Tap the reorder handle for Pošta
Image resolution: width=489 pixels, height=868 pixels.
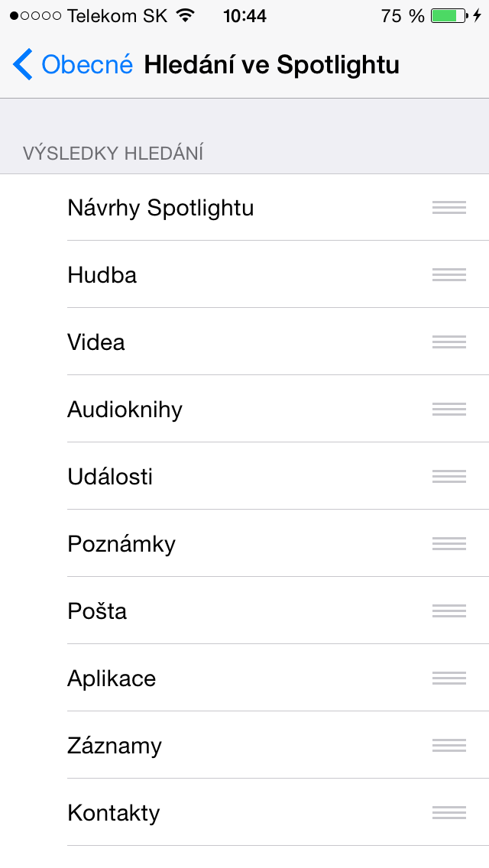pyautogui.click(x=449, y=611)
